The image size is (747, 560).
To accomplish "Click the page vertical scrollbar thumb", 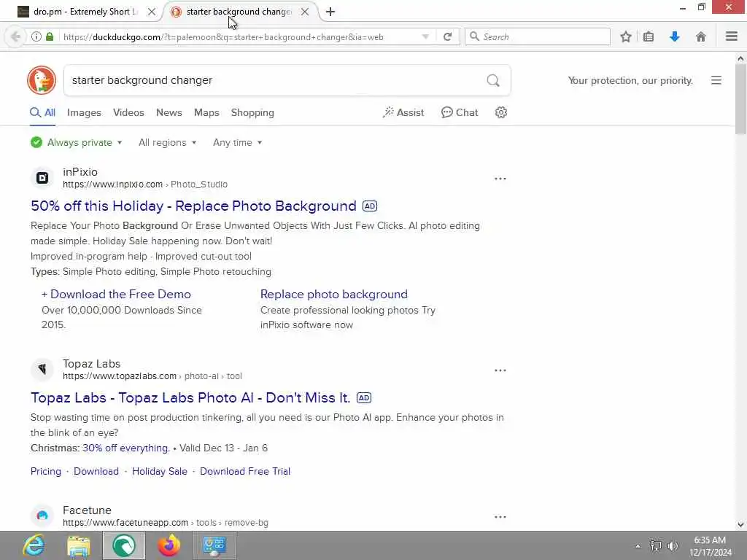I will click(740, 99).
